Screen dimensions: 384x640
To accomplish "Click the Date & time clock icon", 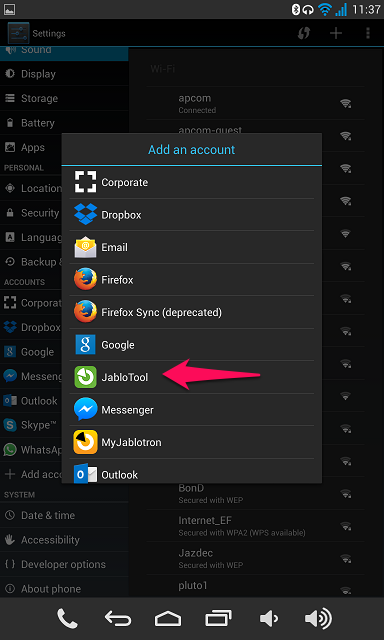I will [10, 515].
